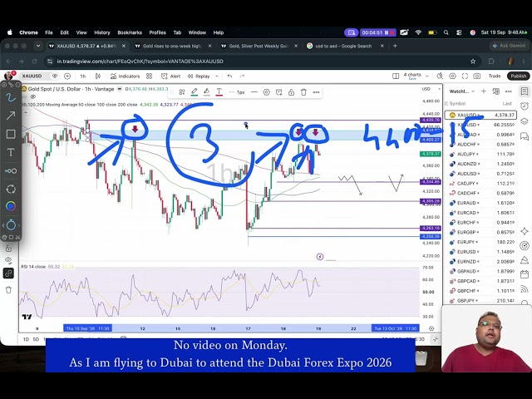
Task: Open the Alerts clock icon in right sidebar
Action: pyautogui.click(x=525, y=106)
